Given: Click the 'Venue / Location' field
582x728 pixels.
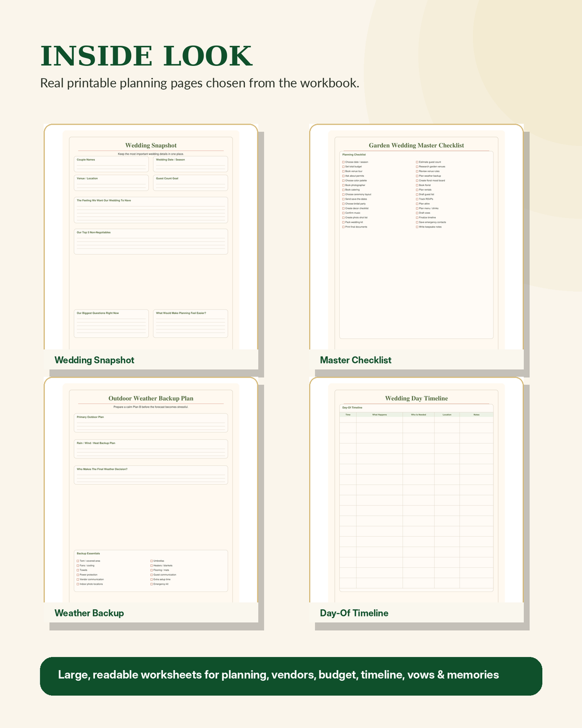Looking at the screenshot, I should [x=111, y=183].
